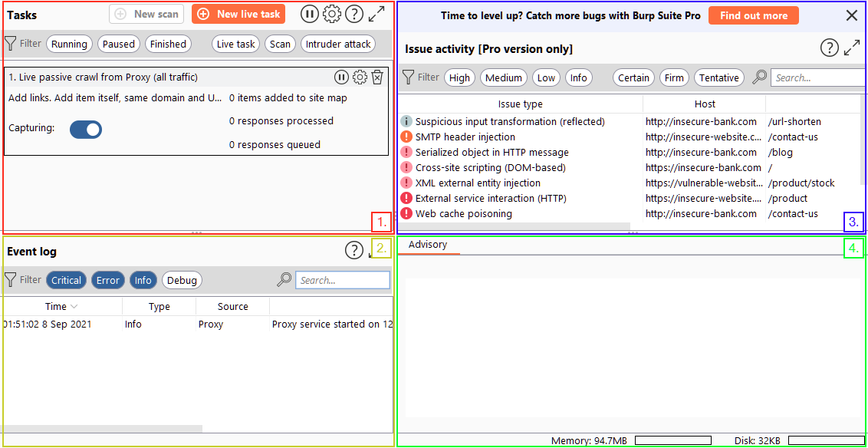This screenshot has width=868, height=448.
Task: Expand the Tasks panel to fullscreen
Action: (375, 13)
